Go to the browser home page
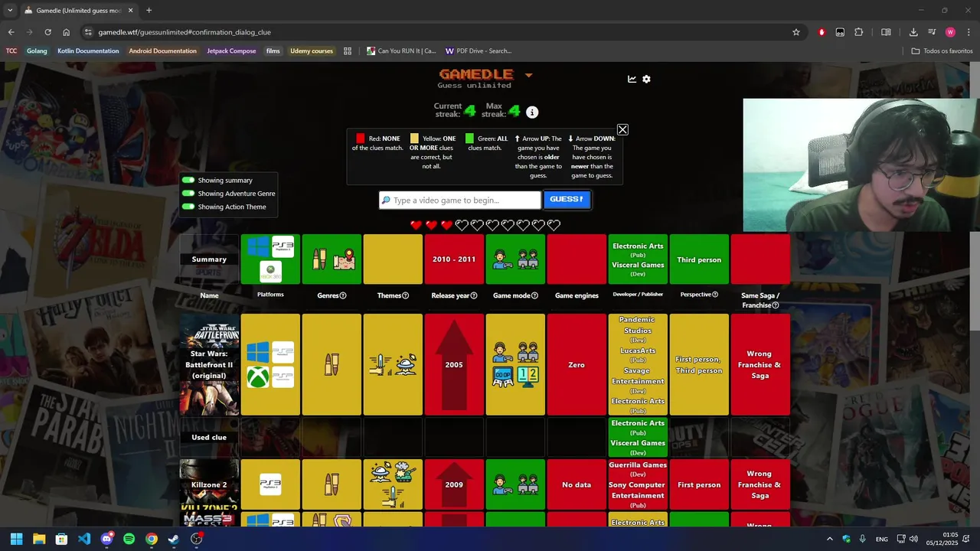 pos(67,32)
